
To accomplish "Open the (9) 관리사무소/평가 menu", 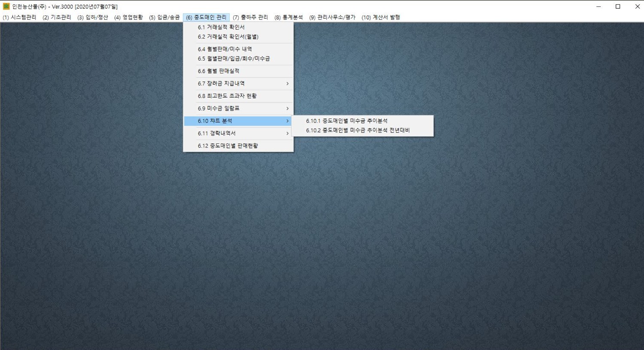I will [x=332, y=17].
